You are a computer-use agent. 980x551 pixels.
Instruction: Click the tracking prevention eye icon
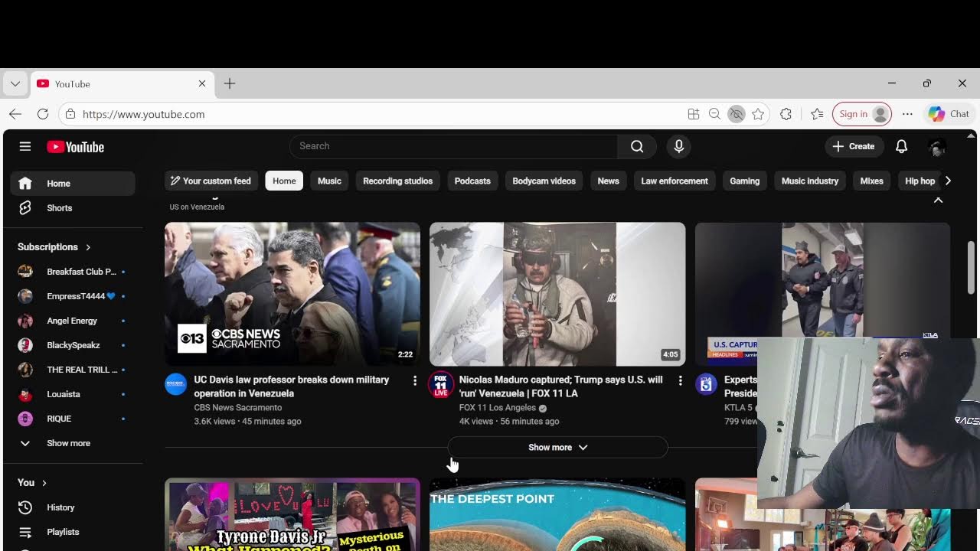[736, 114]
